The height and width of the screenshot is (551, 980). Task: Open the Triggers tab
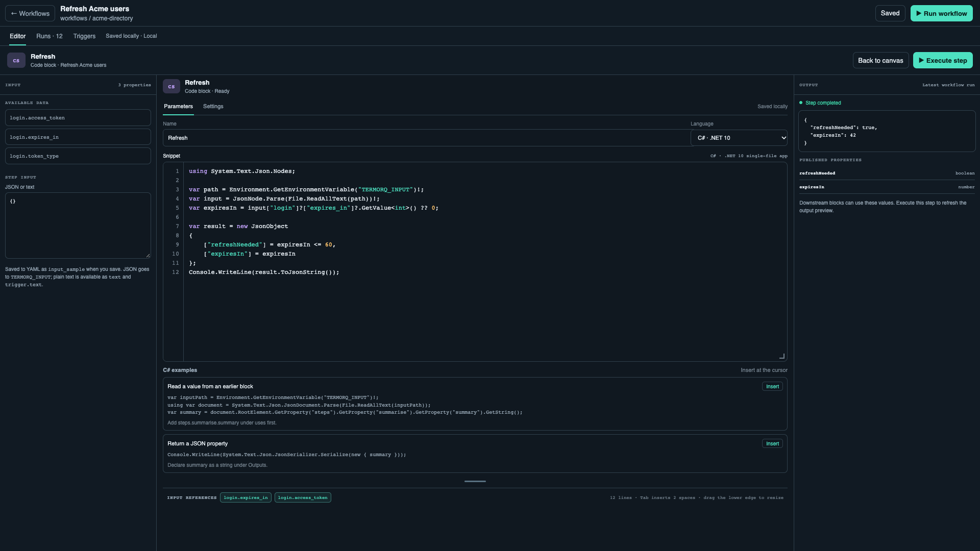[x=84, y=36]
